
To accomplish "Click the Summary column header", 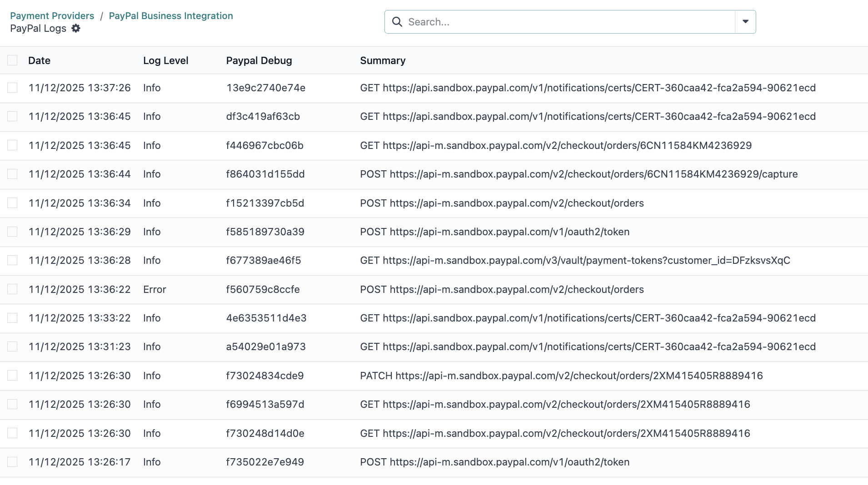I will pos(383,60).
